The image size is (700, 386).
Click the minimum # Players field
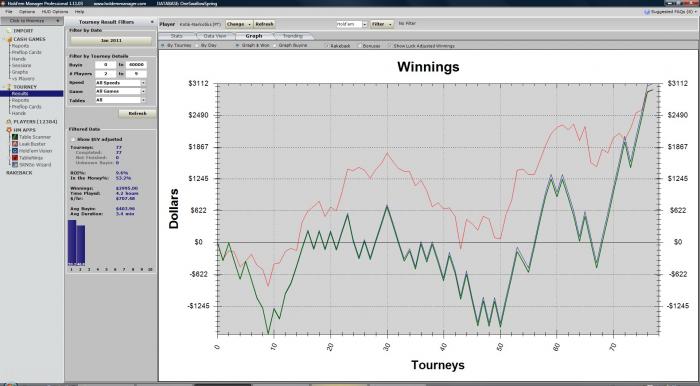(x=105, y=74)
